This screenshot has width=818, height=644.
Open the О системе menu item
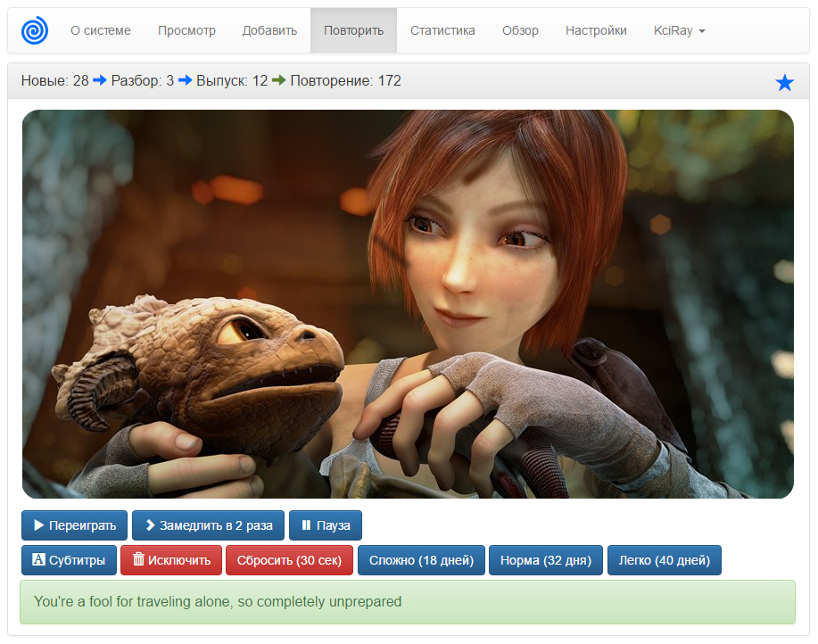click(101, 30)
